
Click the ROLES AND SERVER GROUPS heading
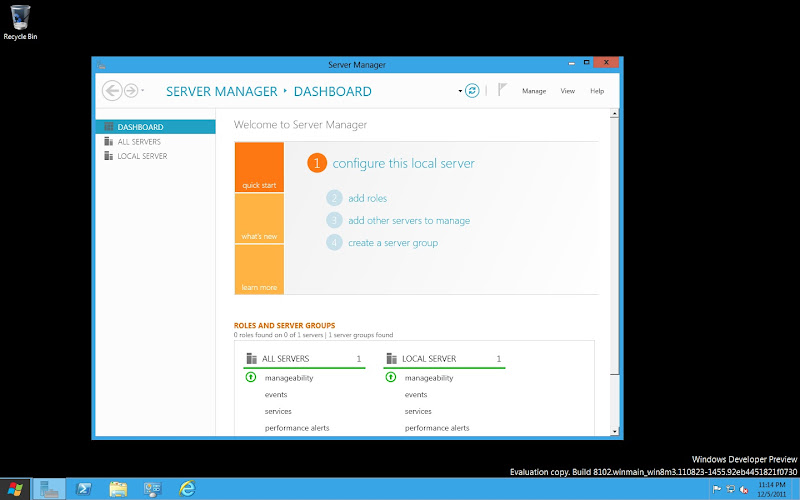coord(284,325)
